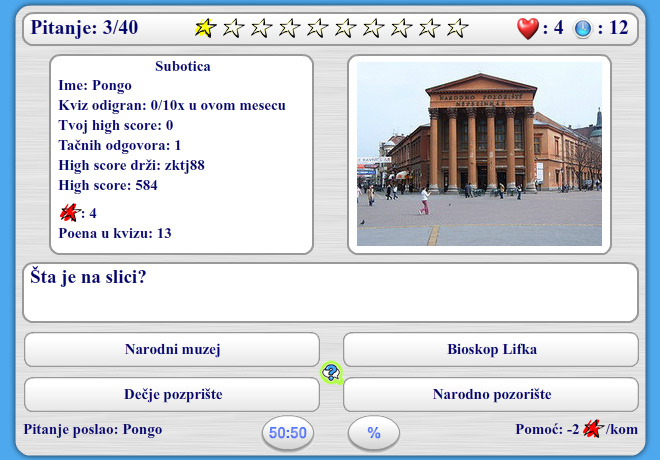Viewport: 660px width, 460px height.
Task: Select Narodno pozorište as answer
Action: point(491,394)
